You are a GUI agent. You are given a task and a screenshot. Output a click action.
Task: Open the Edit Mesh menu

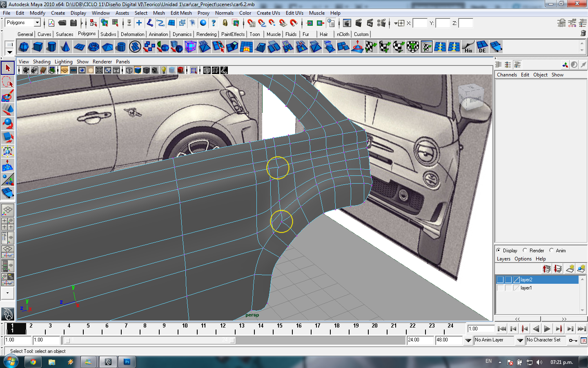(181, 13)
